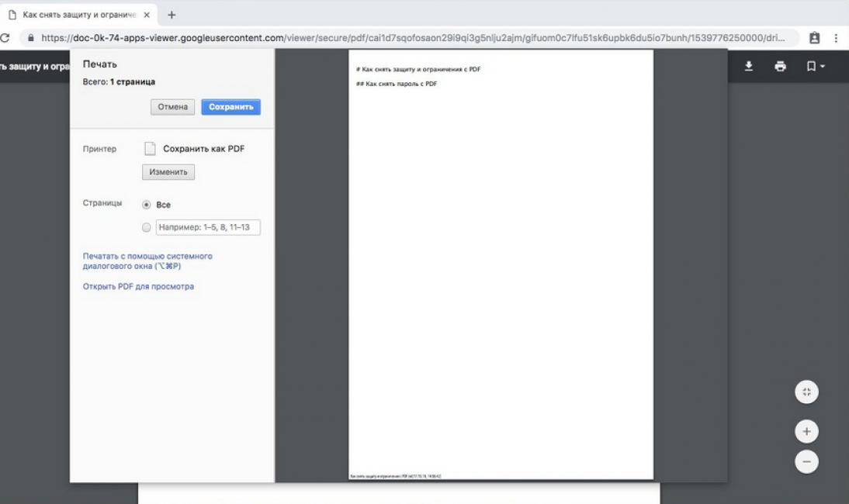This screenshot has height=504, width=849.
Task: Click the blue "Сохранить" button
Action: tap(230, 107)
